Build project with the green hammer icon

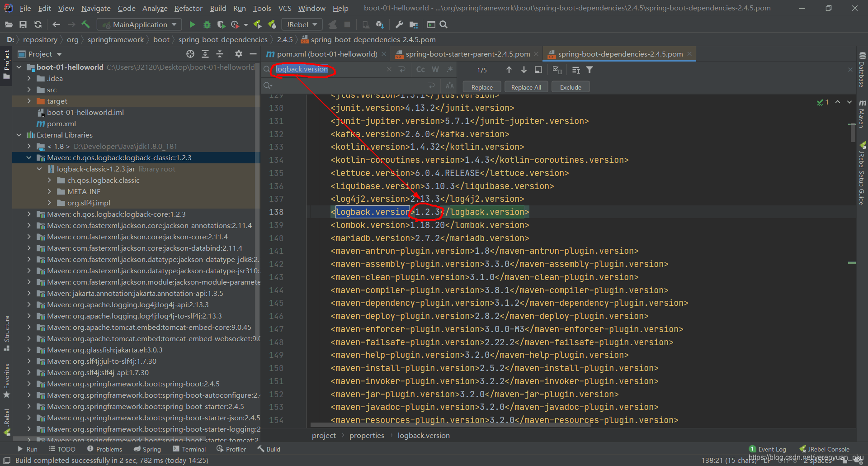pyautogui.click(x=86, y=24)
